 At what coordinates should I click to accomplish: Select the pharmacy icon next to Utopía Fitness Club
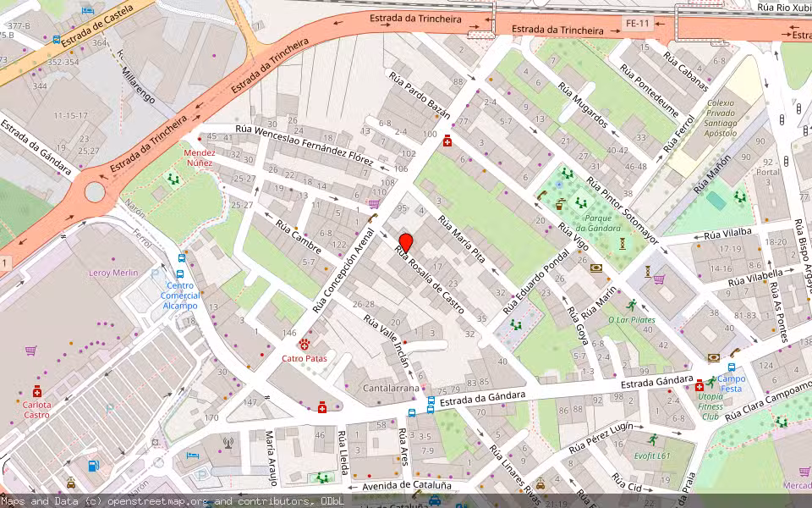[x=700, y=385]
